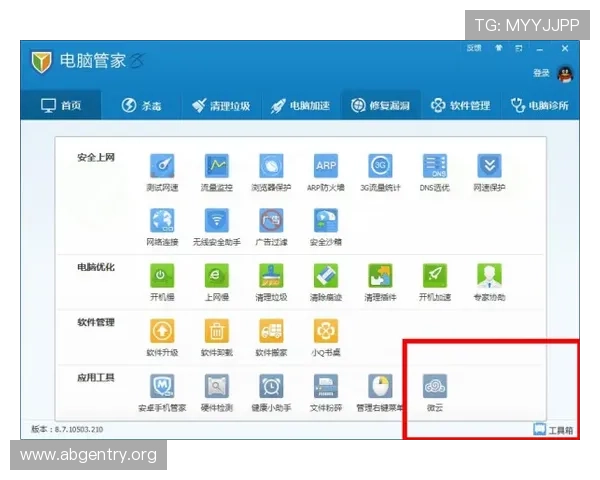Image resolution: width=600 pixels, height=480 pixels.
Task: Open the 软件管理 top navigation tab
Action: click(x=460, y=105)
